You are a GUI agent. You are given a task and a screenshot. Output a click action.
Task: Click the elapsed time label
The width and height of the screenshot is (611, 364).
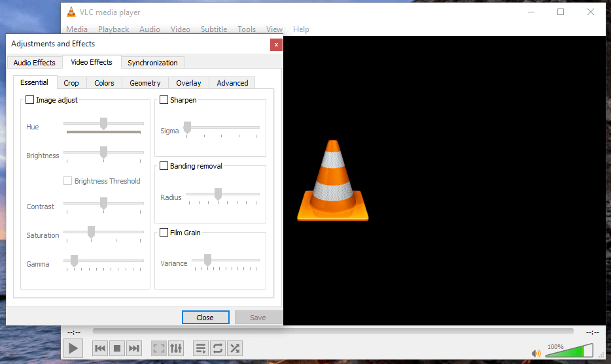[74, 332]
